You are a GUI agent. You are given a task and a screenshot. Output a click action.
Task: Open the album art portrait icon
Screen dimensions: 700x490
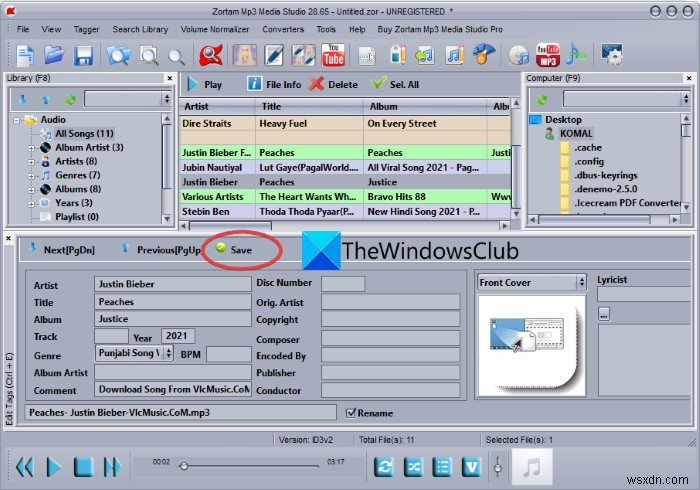[x=245, y=56]
